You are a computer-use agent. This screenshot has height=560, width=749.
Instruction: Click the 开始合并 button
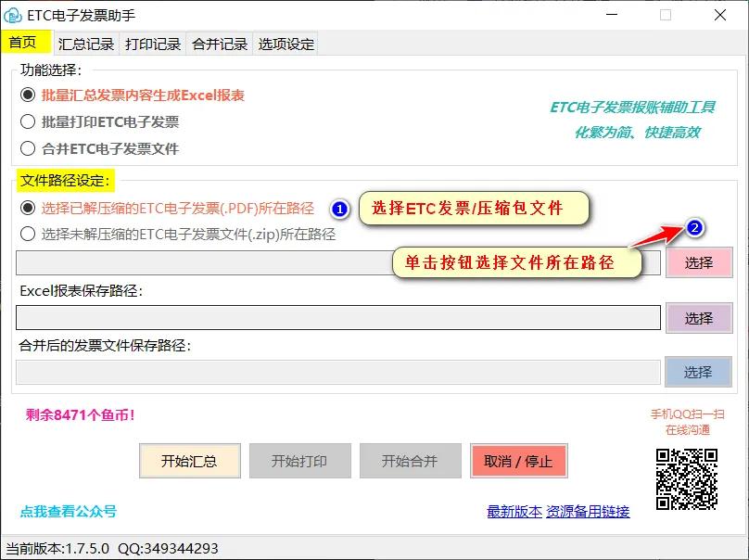click(411, 461)
